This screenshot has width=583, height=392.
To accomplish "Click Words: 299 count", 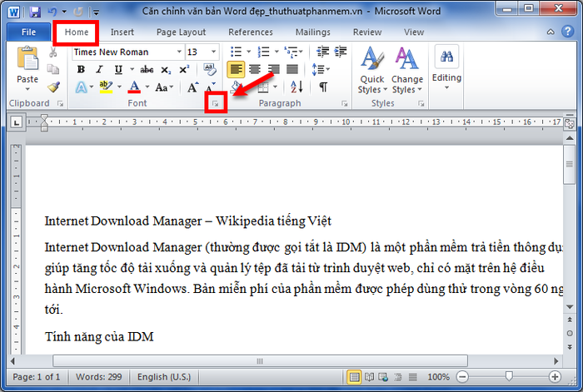I will pyautogui.click(x=99, y=377).
